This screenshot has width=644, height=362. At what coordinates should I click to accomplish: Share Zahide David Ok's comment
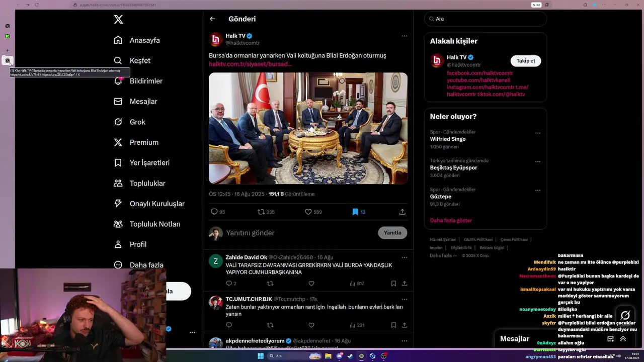(404, 284)
